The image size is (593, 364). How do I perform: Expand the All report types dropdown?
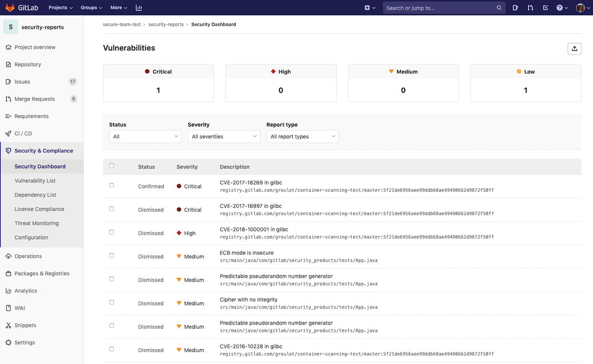302,136
